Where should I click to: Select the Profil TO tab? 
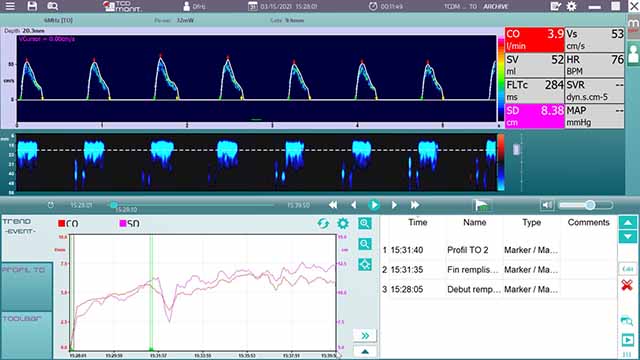(x=27, y=287)
